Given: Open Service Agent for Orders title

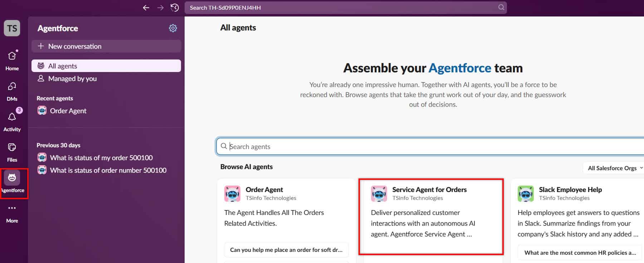Looking at the screenshot, I should (429, 190).
